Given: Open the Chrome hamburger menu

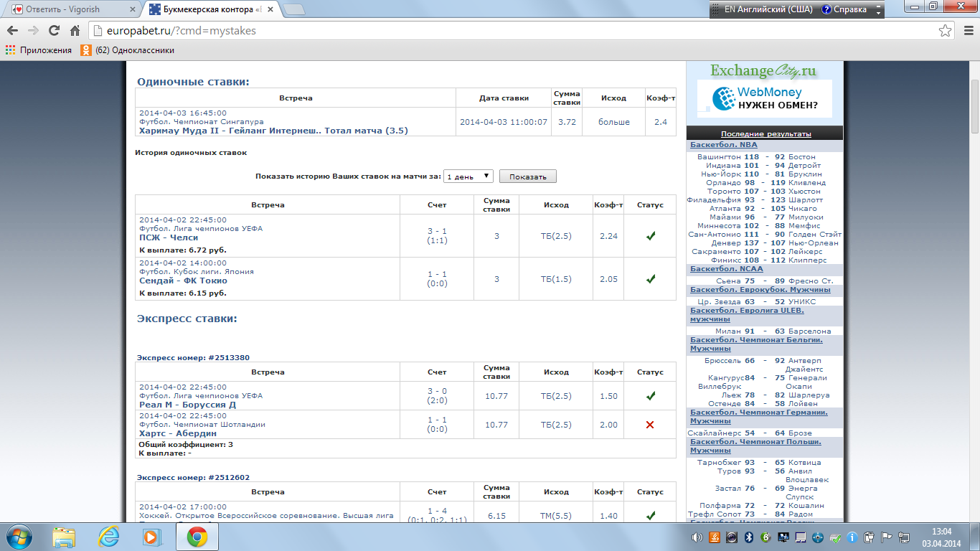Looking at the screenshot, I should pyautogui.click(x=966, y=31).
